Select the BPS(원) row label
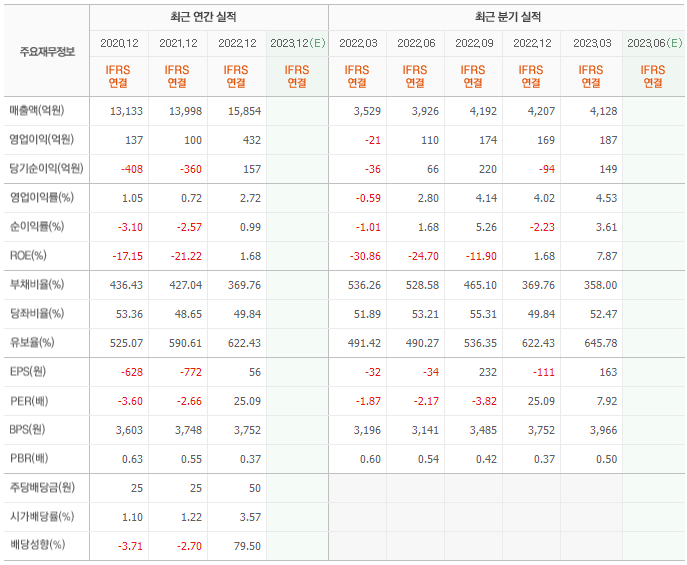 click(27, 429)
